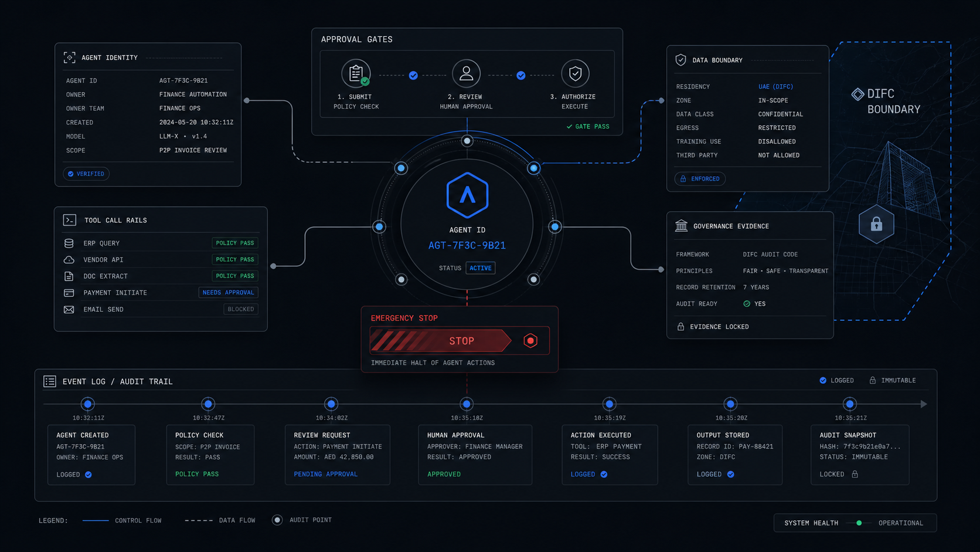Click the Submit Policy Check clipboard icon
The width and height of the screenshot is (980, 552).
click(356, 74)
